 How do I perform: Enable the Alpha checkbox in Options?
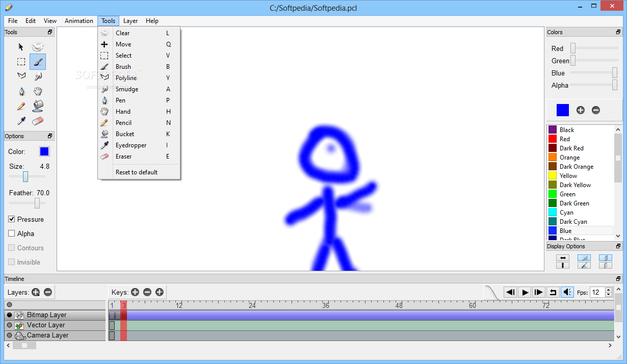tap(12, 233)
